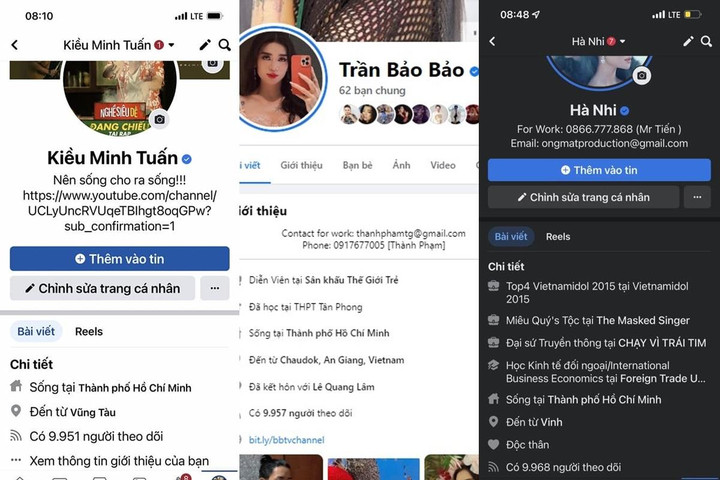Viewport: 720px width, 480px height.
Task: Open the search icon on Hà Nhi profile
Action: pos(706,41)
